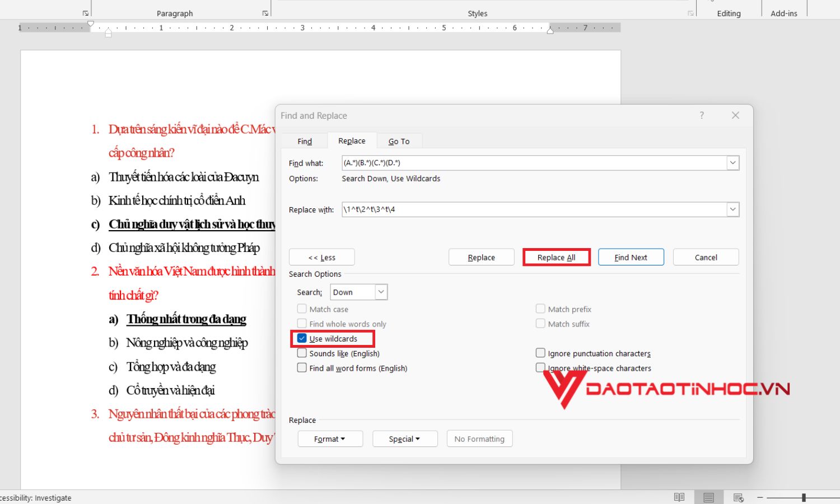Image resolution: width=840 pixels, height=504 pixels.
Task: Click answer "Chủ nghĩa xã hội không tưởng Pháp"
Action: tap(184, 248)
